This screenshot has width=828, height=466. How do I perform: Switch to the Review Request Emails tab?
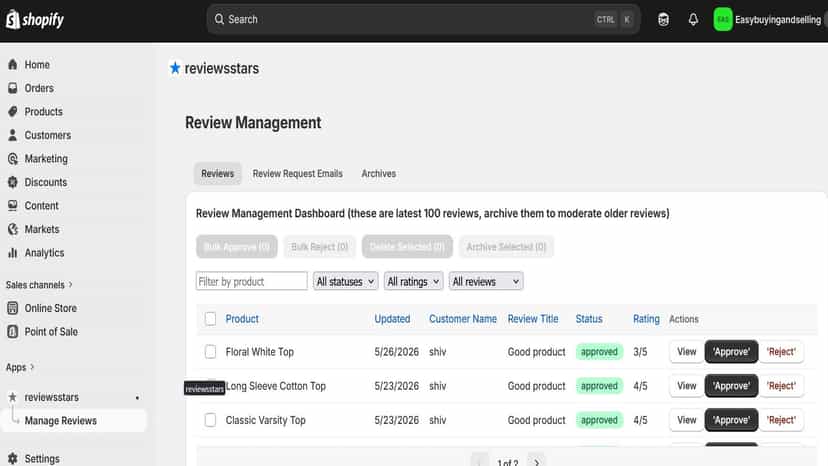click(298, 174)
